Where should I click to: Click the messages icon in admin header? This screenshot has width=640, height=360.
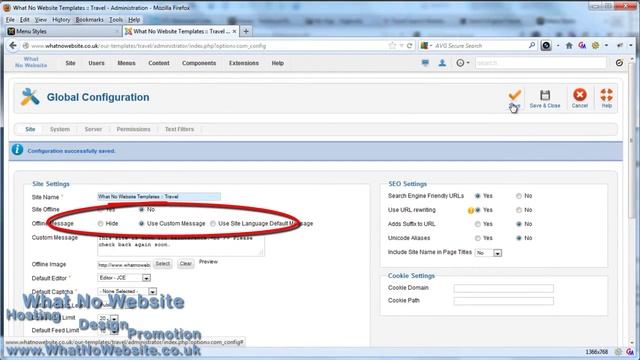click(x=425, y=63)
